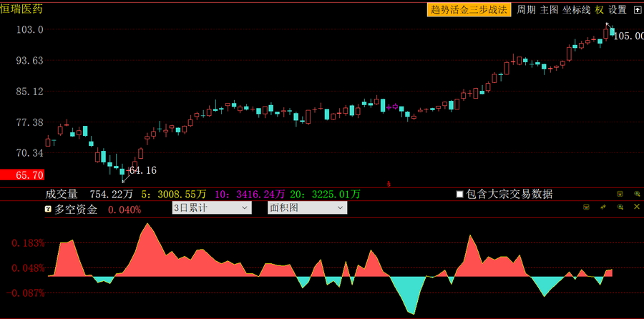Screen dimensions: 644x319
Task: Close the 多空资金 indicator panel
Action: [x=637, y=207]
